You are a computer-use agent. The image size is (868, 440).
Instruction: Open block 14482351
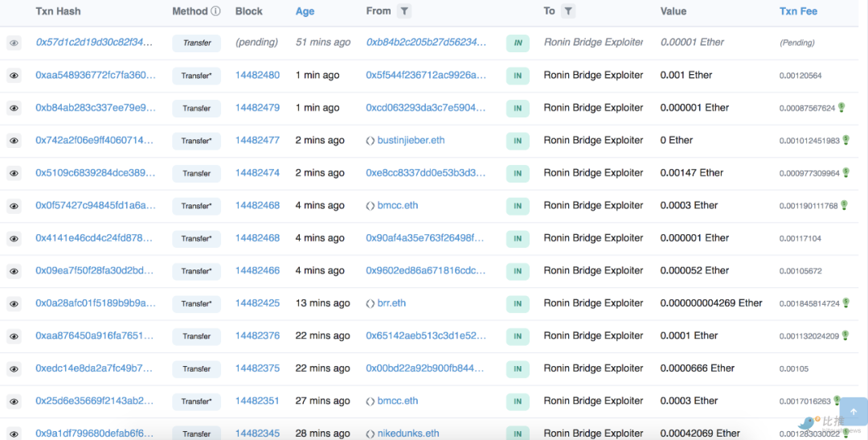[x=257, y=401]
